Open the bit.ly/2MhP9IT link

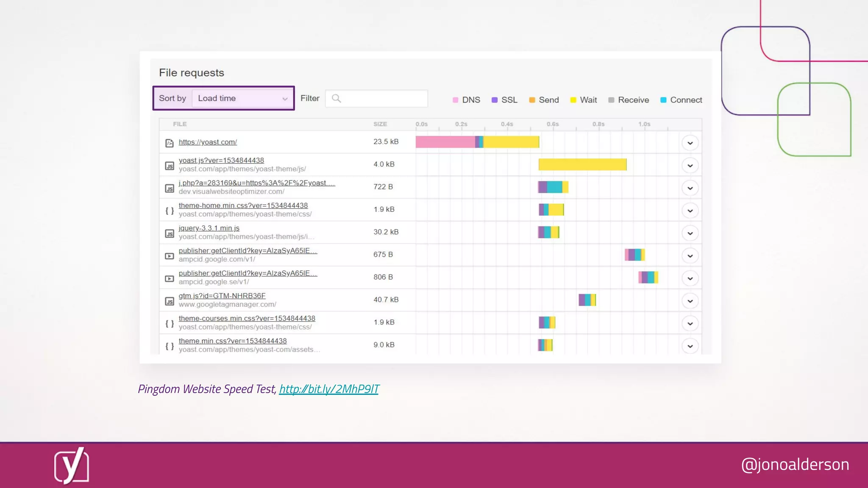point(329,389)
